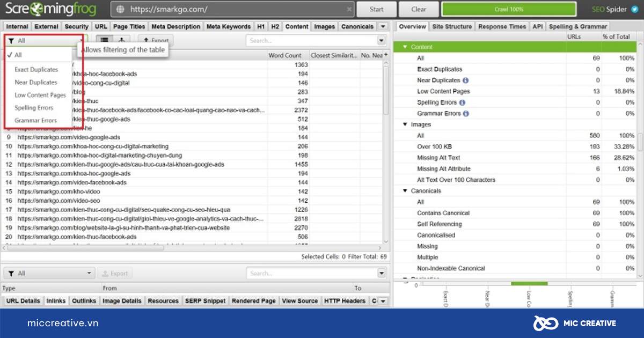This screenshot has width=644, height=338.
Task: Open the External tab
Action: [46, 26]
